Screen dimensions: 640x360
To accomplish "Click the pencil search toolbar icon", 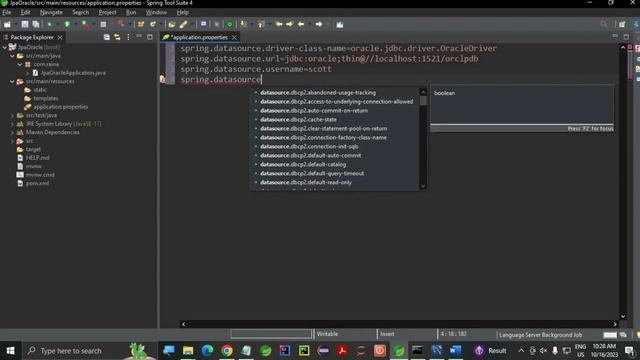I will pos(183,24).
